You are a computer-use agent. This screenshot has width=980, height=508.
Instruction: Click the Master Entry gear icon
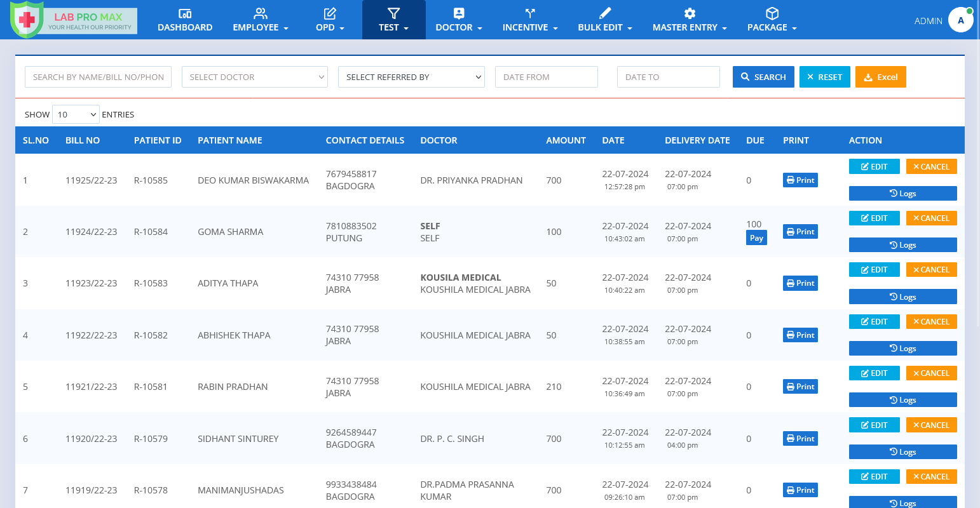click(x=690, y=13)
